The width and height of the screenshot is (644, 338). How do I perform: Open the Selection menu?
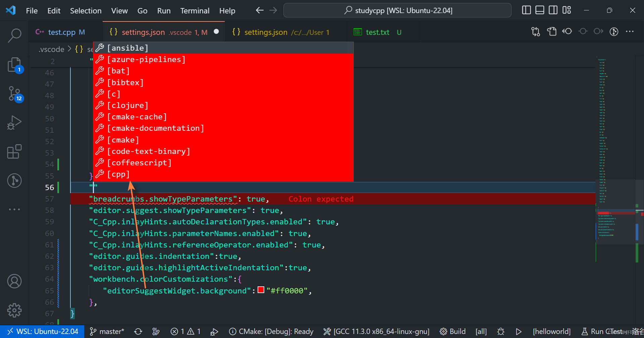pos(86,11)
